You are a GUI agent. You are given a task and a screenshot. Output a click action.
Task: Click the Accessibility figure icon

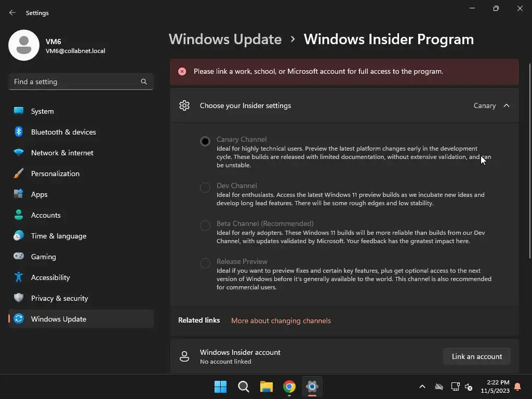(x=19, y=277)
